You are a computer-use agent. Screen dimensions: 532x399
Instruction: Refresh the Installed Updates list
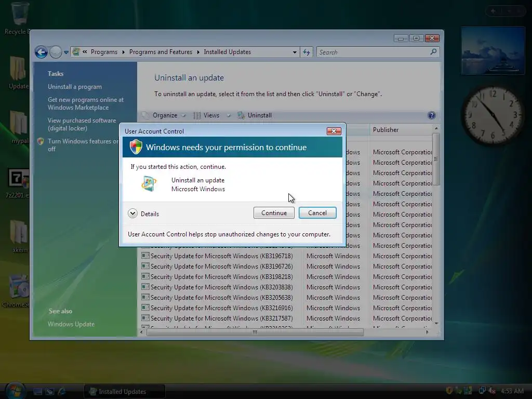307,52
